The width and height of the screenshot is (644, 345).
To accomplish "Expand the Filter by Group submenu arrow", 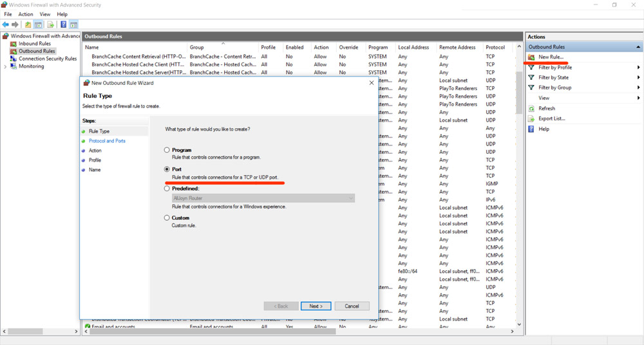I will tap(639, 88).
